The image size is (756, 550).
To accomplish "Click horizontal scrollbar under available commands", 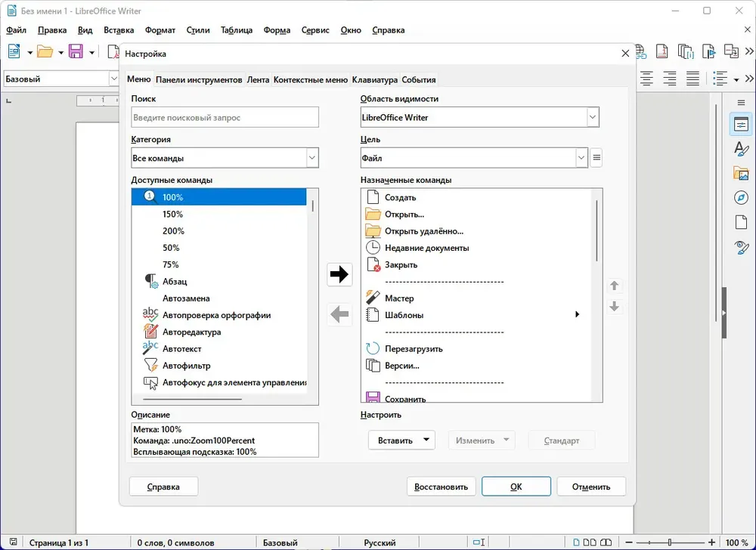I will tap(192, 399).
